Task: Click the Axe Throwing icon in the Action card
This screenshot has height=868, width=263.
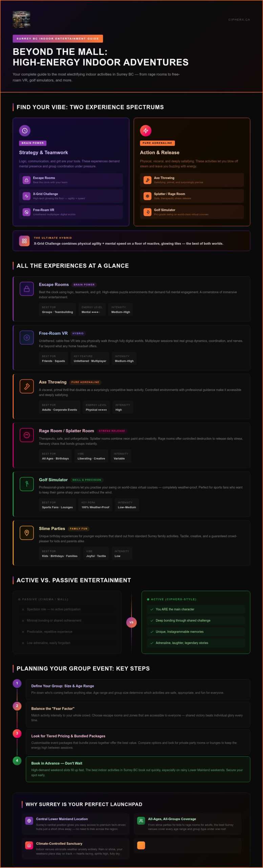Action: (x=148, y=180)
